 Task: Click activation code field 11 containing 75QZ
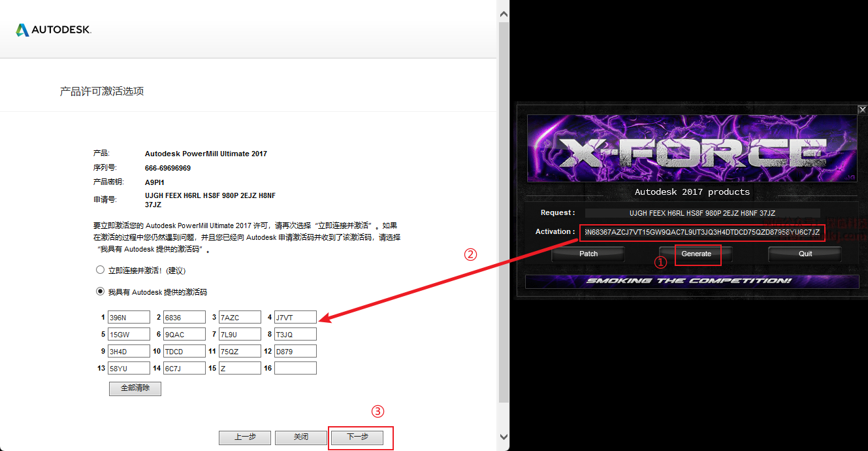pos(240,351)
